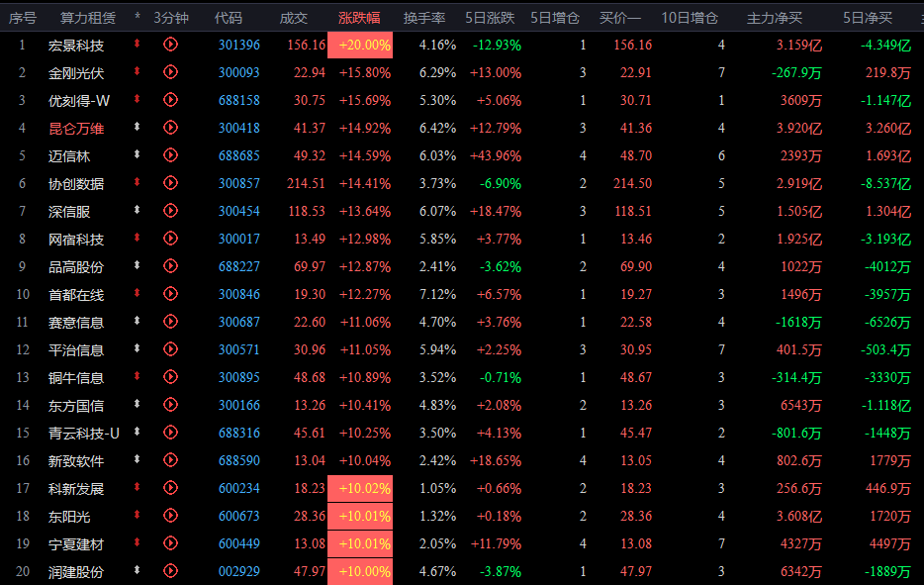Click the play icon in 科新发展 row
The image size is (924, 585).
170,488
